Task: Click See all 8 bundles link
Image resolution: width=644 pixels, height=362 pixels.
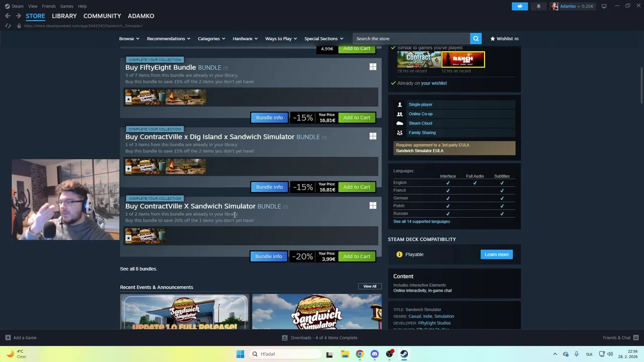Action: point(138,269)
